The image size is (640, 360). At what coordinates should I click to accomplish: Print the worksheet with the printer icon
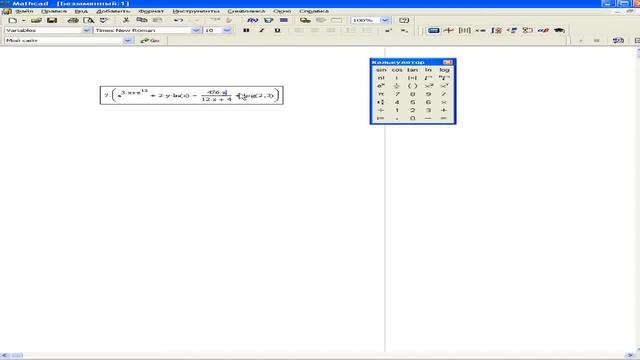[x=73, y=20]
